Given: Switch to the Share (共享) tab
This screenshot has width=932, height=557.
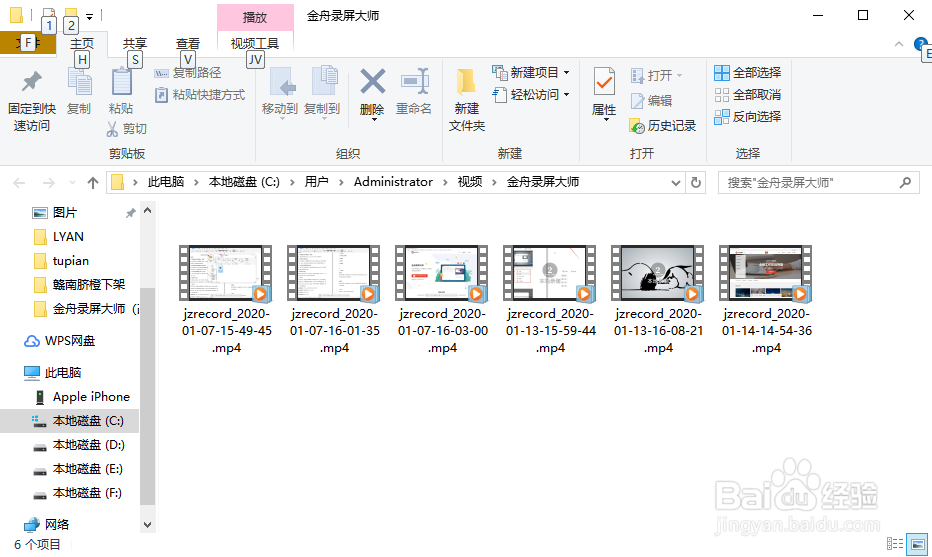Looking at the screenshot, I should click(x=135, y=43).
